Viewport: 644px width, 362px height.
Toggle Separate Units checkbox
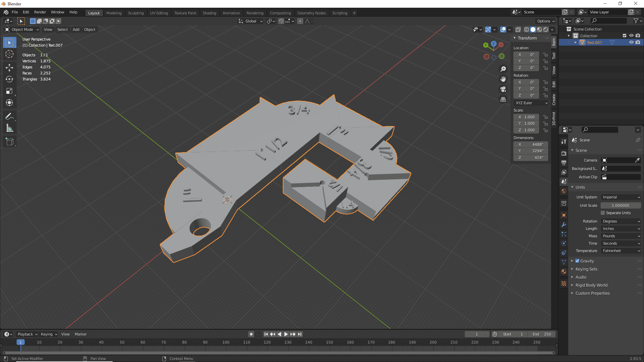(603, 213)
